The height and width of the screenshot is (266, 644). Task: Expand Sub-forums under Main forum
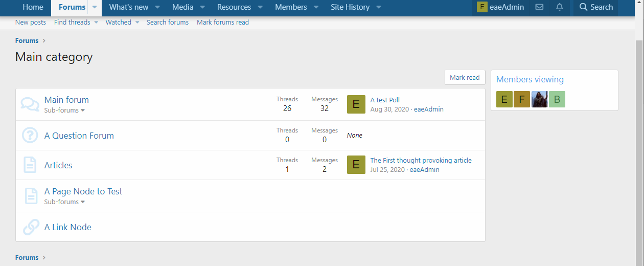tap(64, 110)
